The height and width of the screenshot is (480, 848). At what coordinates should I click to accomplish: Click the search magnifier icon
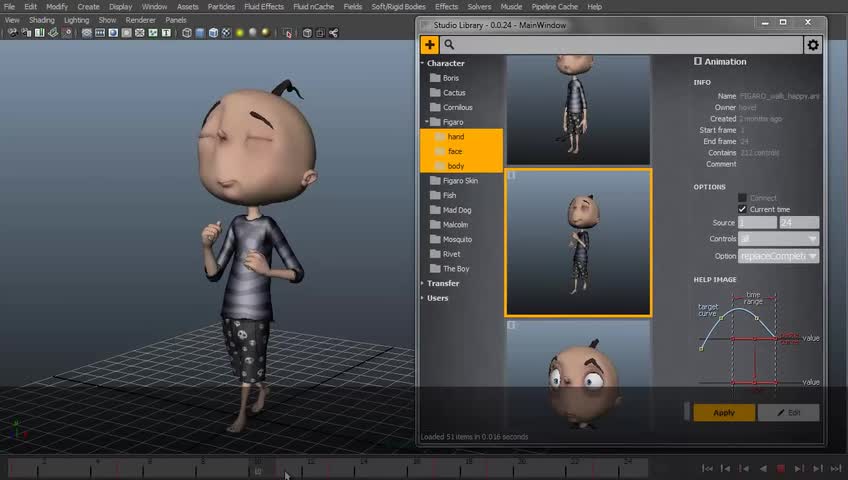pos(449,45)
